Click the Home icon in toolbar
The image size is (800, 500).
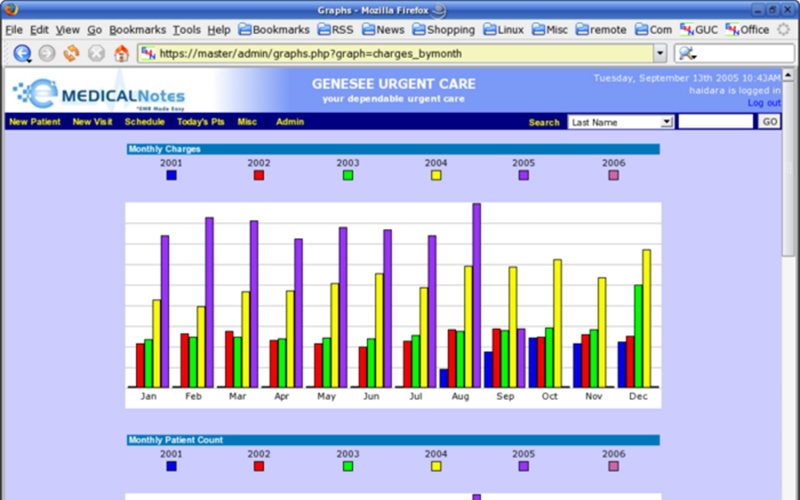click(x=121, y=53)
